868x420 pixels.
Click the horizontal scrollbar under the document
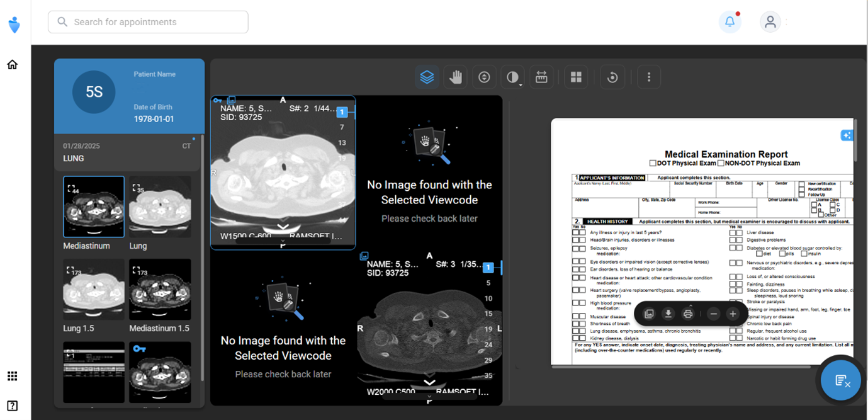(x=680, y=367)
